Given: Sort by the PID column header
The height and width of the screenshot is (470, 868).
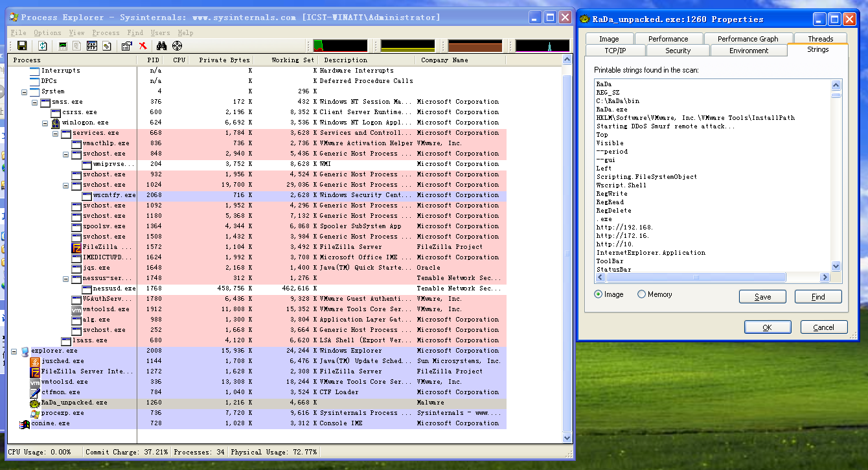Looking at the screenshot, I should point(149,60).
